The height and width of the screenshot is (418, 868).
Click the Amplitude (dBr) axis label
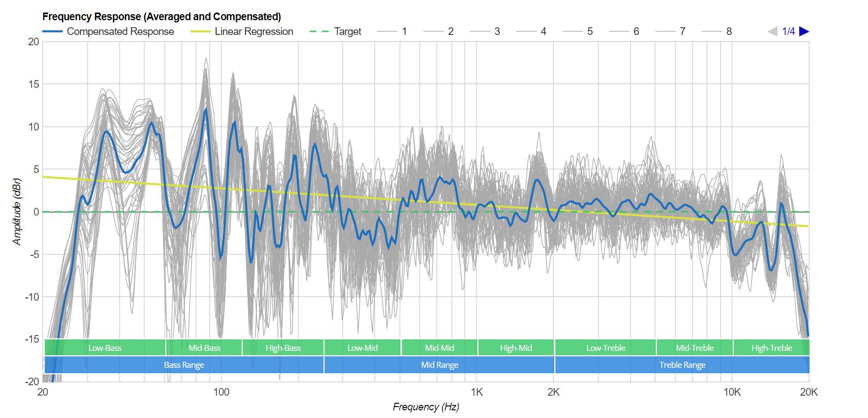(x=17, y=212)
